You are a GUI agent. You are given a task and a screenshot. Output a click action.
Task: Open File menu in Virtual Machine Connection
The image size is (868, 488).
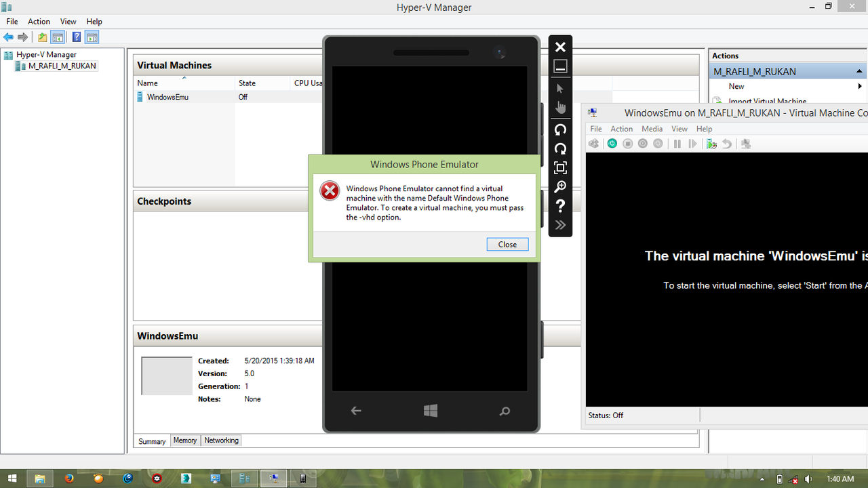[x=596, y=129]
